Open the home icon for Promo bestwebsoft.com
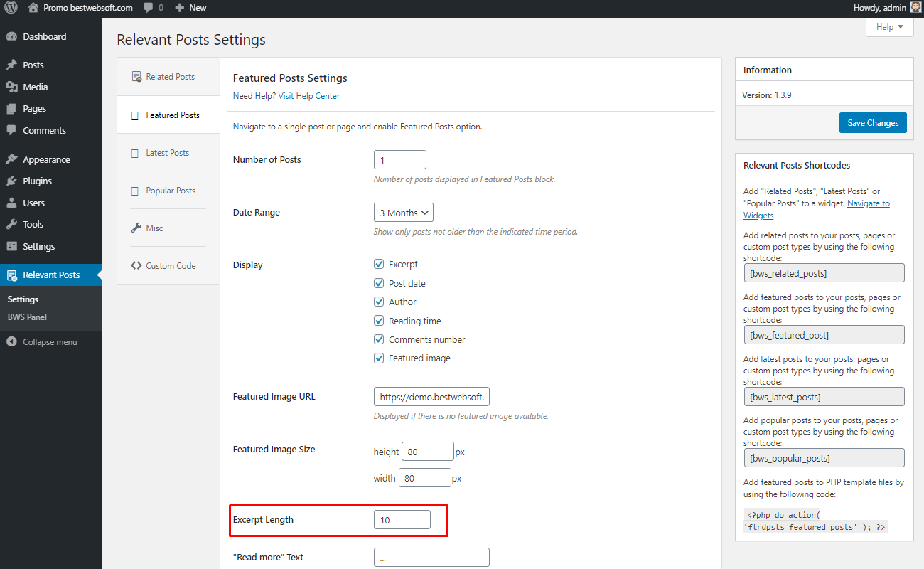The width and height of the screenshot is (924, 569). (x=33, y=7)
